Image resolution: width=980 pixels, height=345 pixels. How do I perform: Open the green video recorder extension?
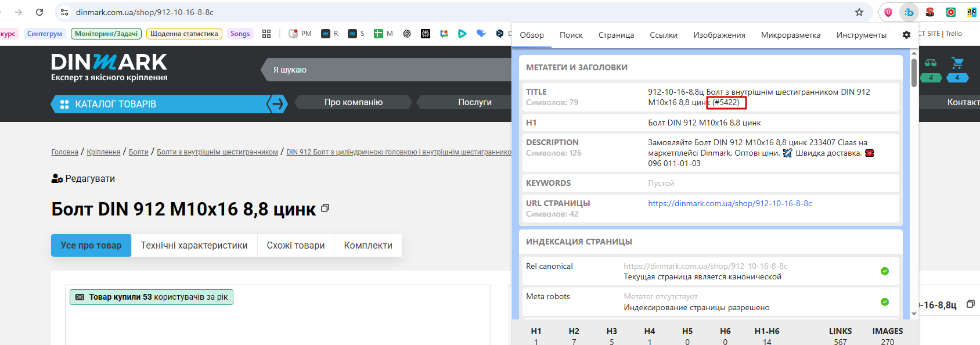click(x=951, y=12)
